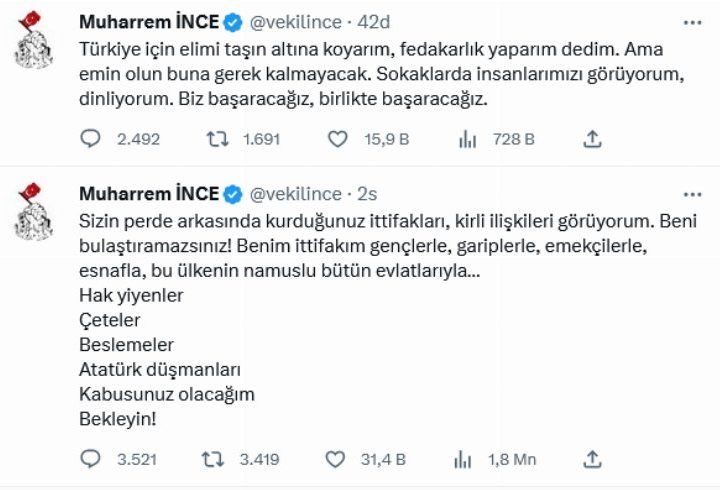Reply to the second tweet with 3.521 replies
720x490 pixels.
(x=91, y=459)
